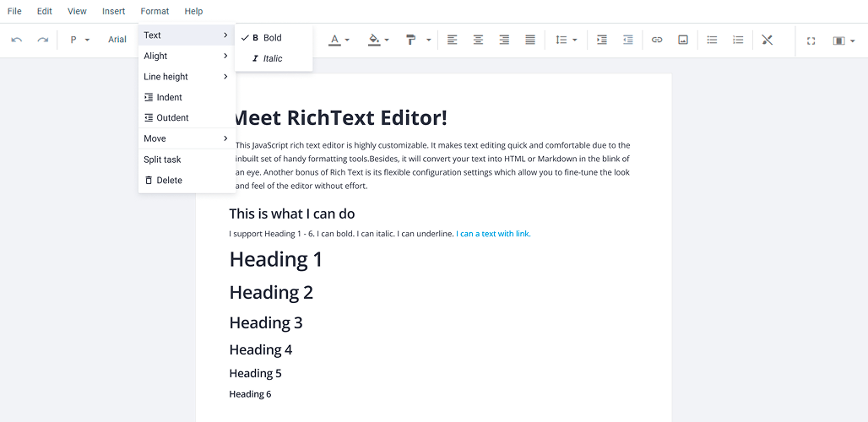This screenshot has width=868, height=422.
Task: Create a numbered list
Action: tap(738, 40)
